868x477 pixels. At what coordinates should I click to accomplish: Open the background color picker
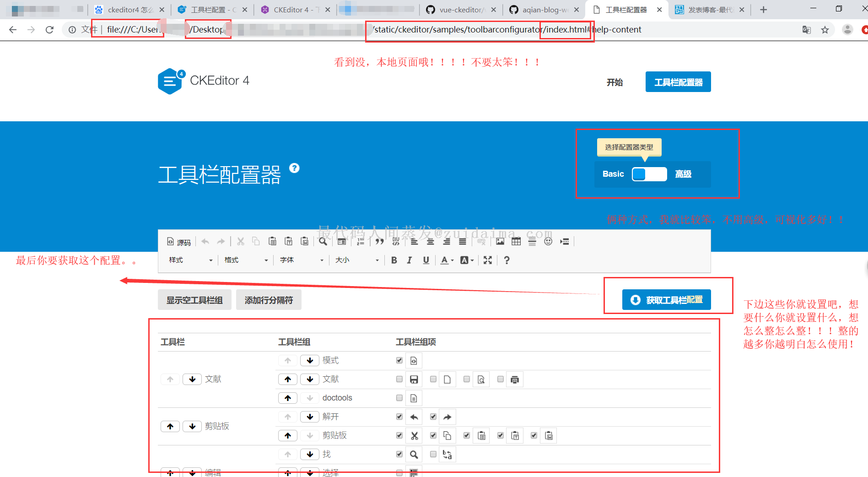click(467, 260)
